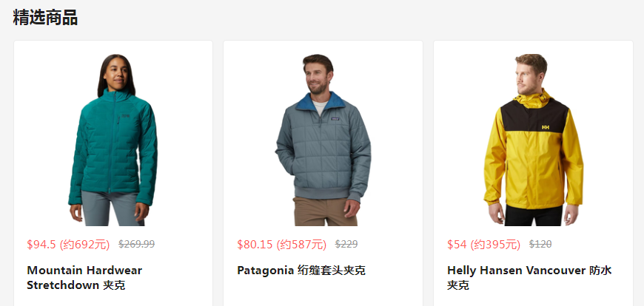Click the HH logo on the yellow jacket
644x306 pixels.
point(546,127)
